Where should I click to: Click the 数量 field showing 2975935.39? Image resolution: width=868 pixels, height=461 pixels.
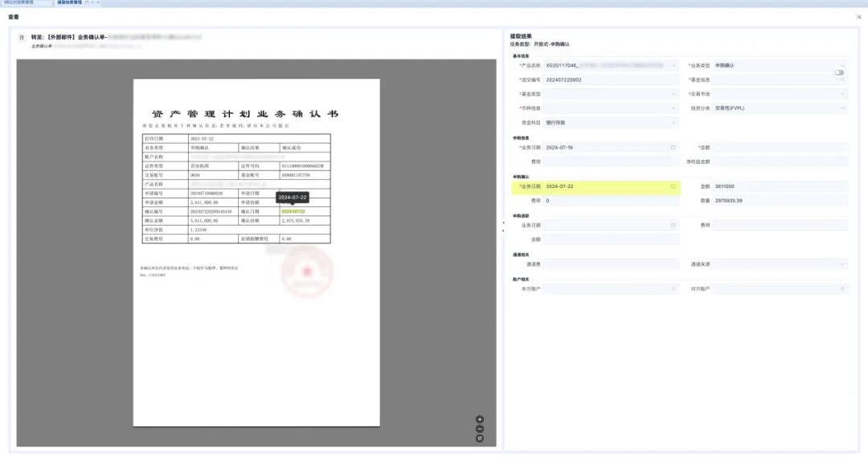(780, 201)
